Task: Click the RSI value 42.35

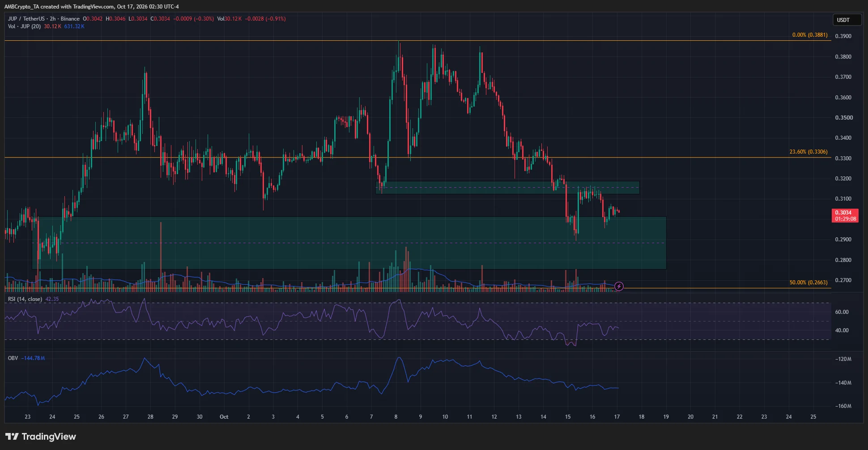Action: (x=52, y=299)
